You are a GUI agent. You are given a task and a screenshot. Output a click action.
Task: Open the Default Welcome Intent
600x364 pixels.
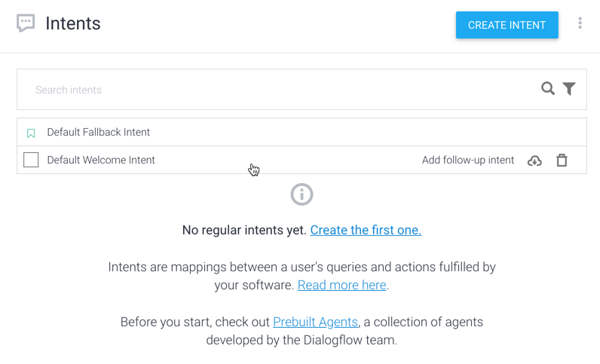101,160
